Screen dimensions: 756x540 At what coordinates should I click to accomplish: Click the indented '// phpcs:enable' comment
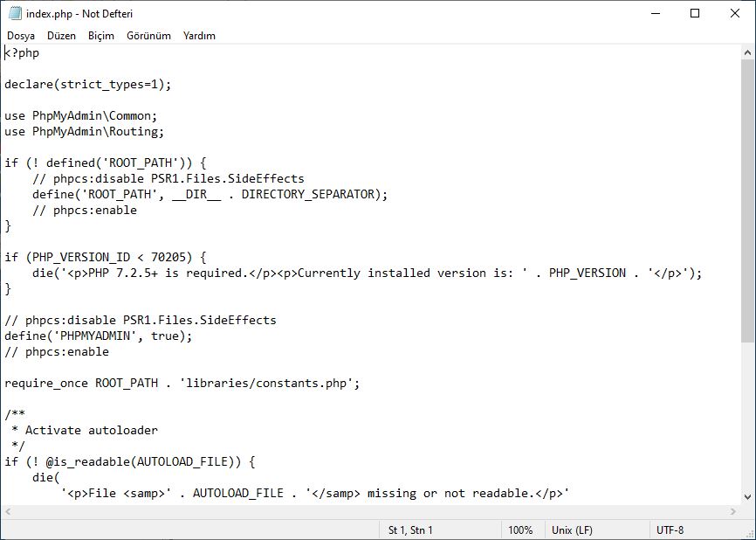85,210
